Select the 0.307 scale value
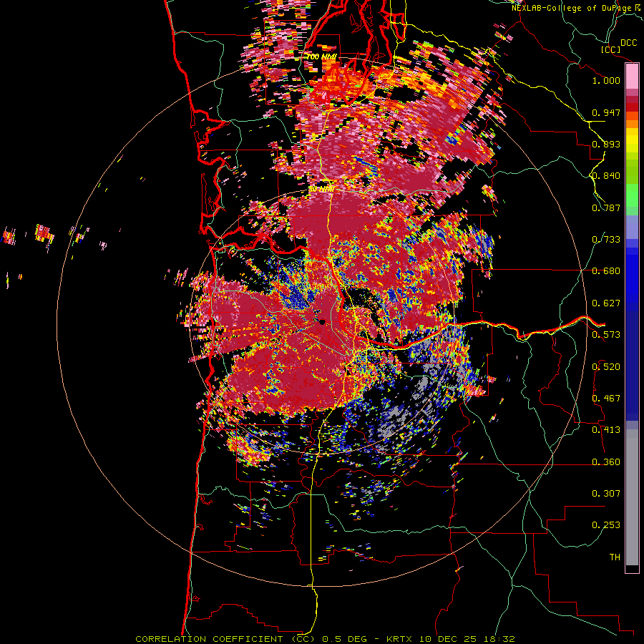Screen dimensions: 644x644 [x=606, y=494]
